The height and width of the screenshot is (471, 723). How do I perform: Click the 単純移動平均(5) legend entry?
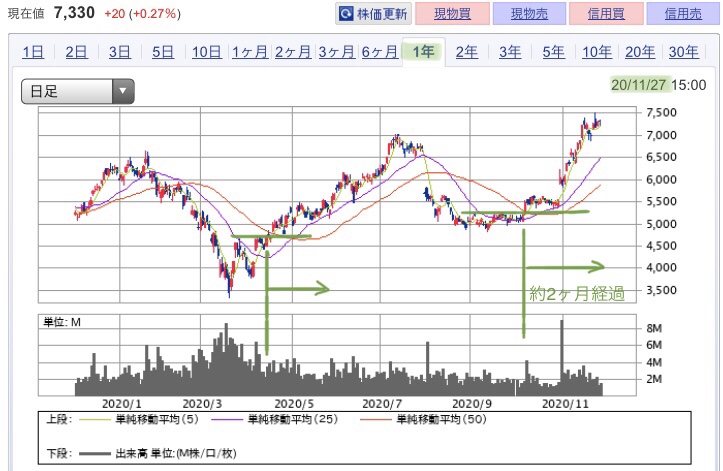(x=139, y=419)
